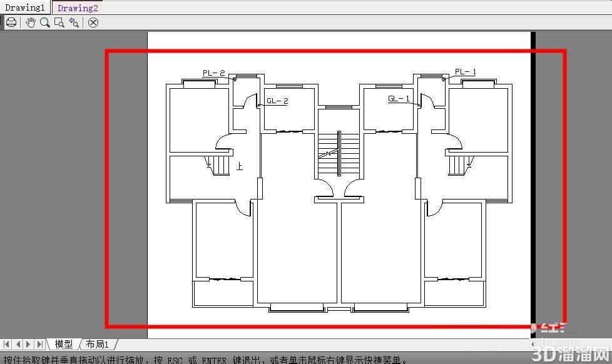Click the PL-2 label in drawing
This screenshot has width=612, height=364.
(213, 73)
